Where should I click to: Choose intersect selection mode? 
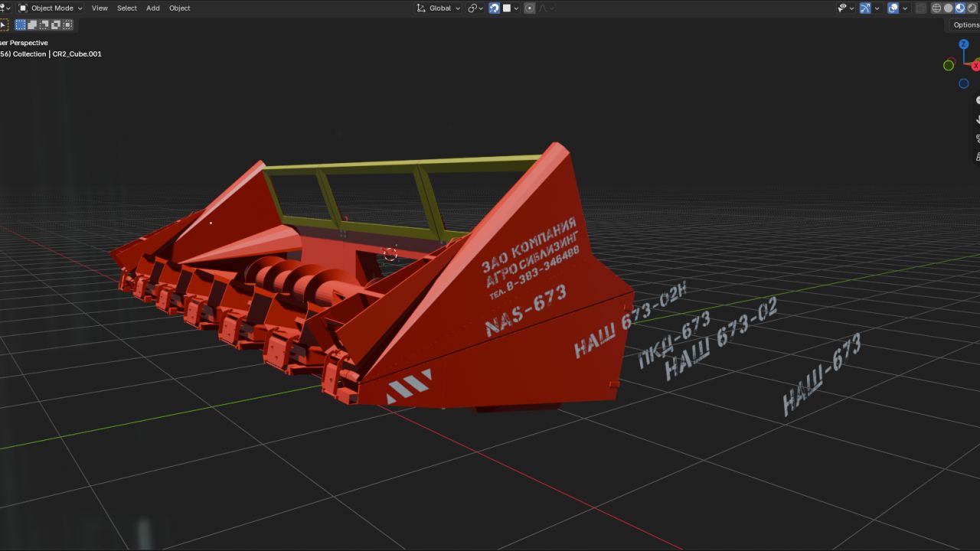click(x=67, y=24)
